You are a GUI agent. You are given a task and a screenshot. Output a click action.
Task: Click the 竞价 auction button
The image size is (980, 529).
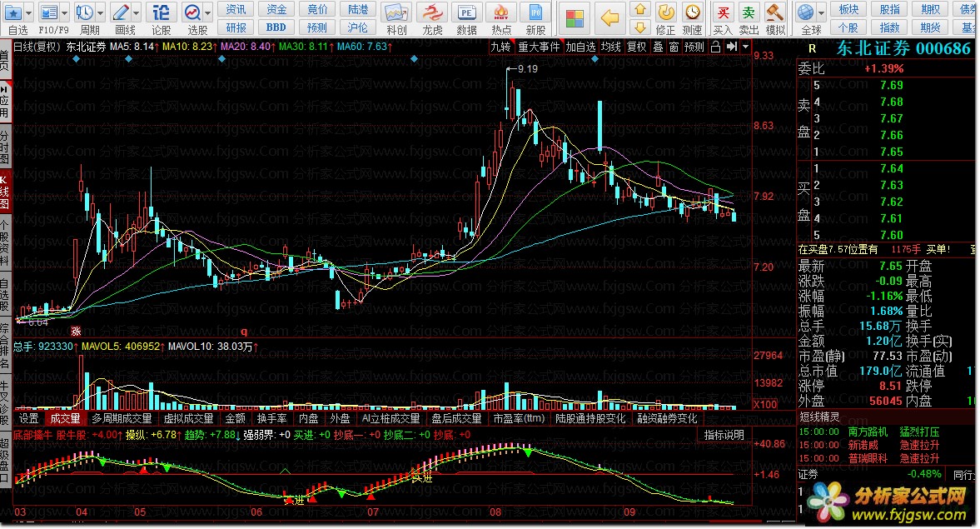point(317,9)
